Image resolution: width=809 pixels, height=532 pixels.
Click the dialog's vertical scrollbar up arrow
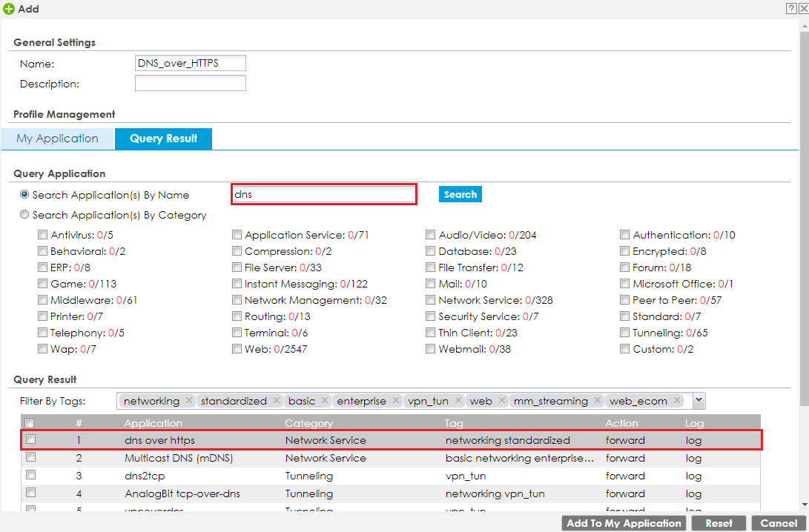805,24
